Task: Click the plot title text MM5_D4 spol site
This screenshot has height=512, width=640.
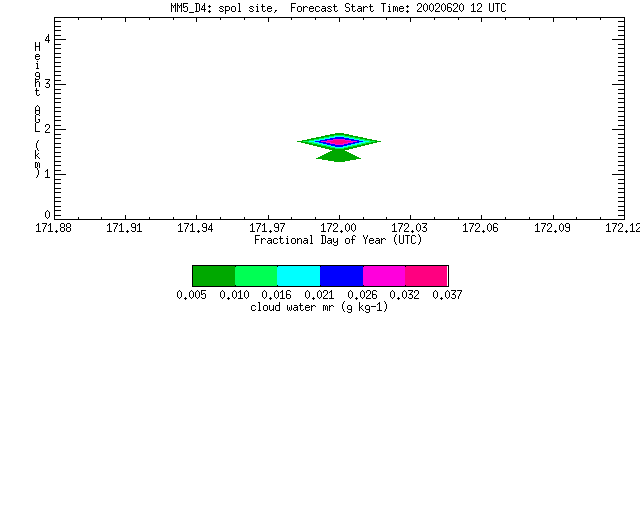Action: (x=224, y=8)
